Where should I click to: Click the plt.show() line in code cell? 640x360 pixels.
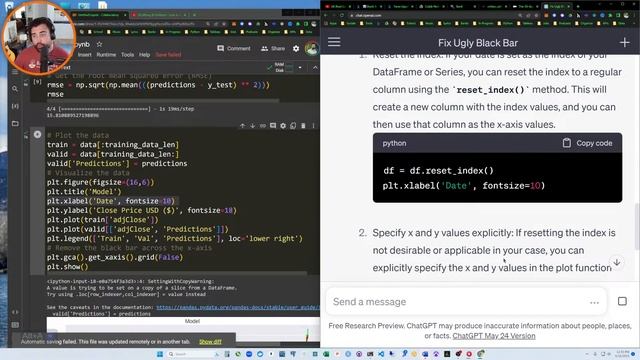[67, 267]
